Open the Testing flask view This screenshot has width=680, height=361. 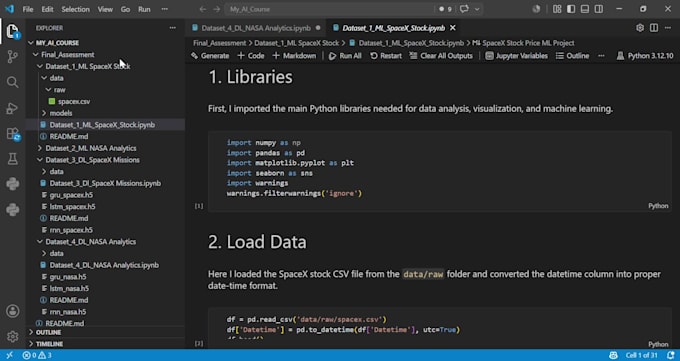pyautogui.click(x=13, y=159)
